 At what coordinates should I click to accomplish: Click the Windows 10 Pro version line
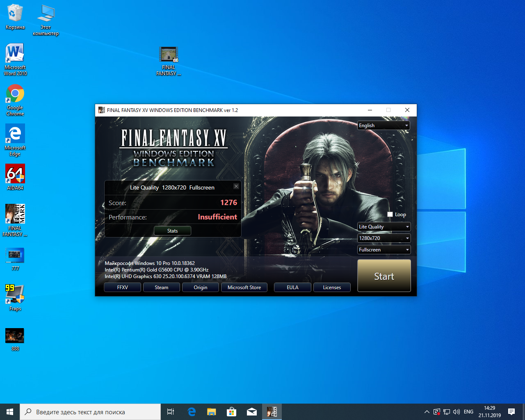tap(150, 263)
